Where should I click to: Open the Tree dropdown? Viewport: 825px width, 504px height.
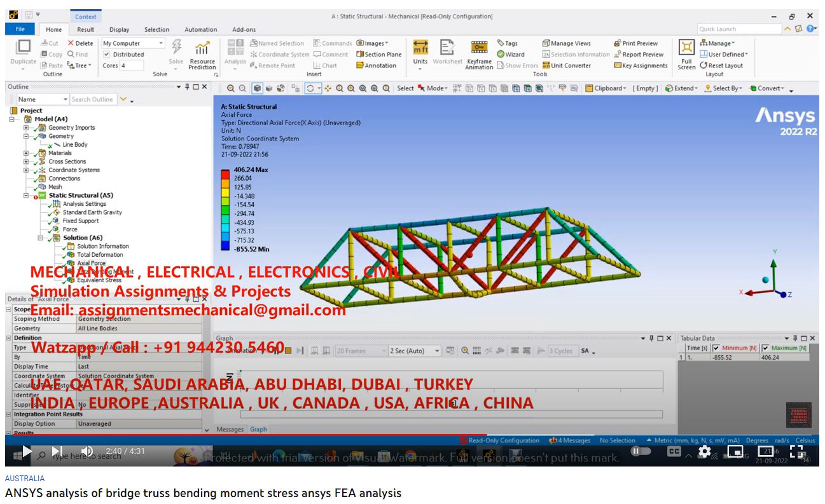pos(80,65)
